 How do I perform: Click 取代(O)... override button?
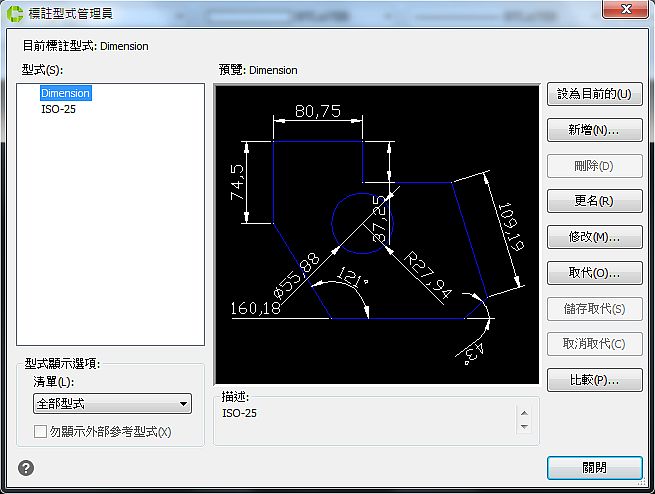tap(594, 273)
